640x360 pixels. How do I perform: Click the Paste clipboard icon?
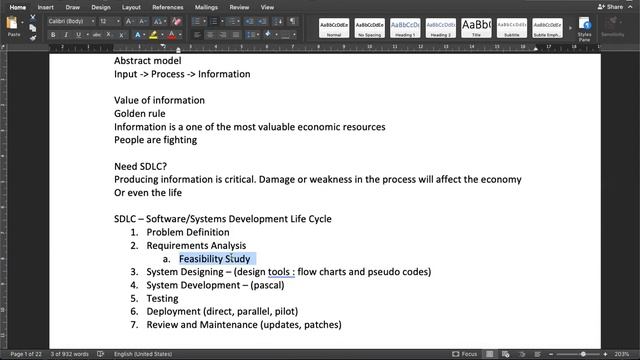[x=12, y=23]
